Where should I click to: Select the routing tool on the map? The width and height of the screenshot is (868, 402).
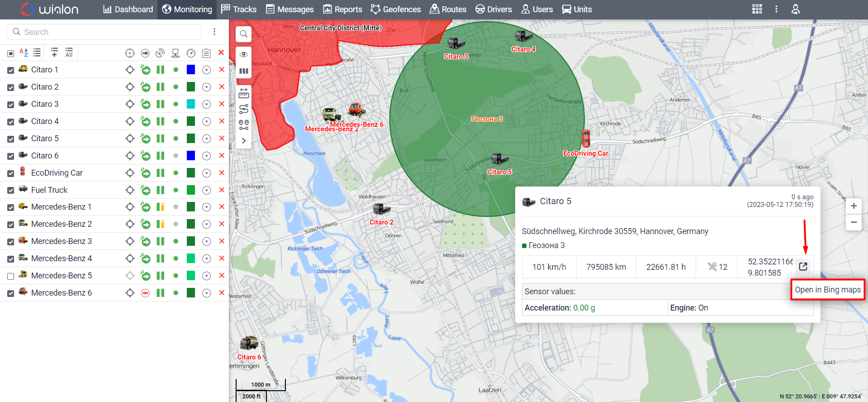tap(243, 109)
